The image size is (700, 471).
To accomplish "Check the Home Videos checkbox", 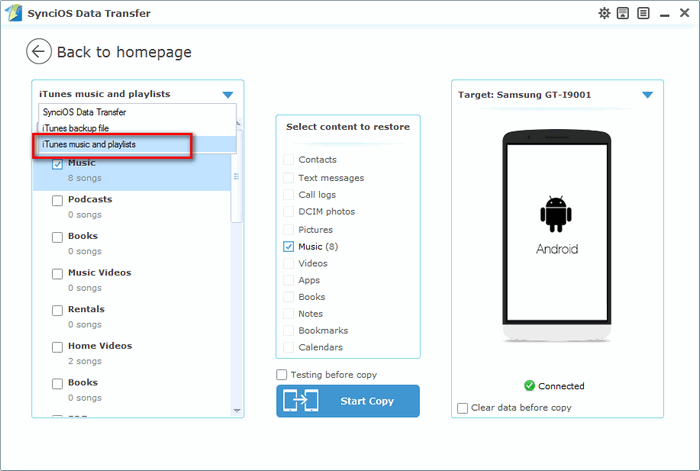I will tap(57, 347).
